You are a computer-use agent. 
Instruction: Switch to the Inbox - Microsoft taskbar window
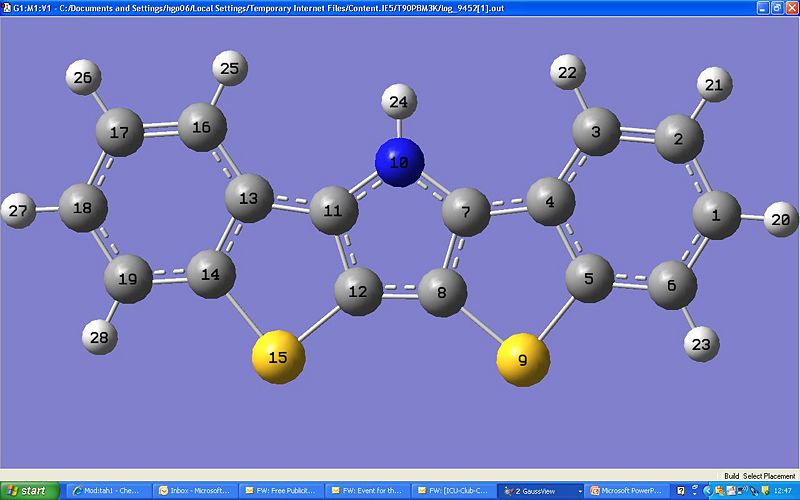coord(194,491)
